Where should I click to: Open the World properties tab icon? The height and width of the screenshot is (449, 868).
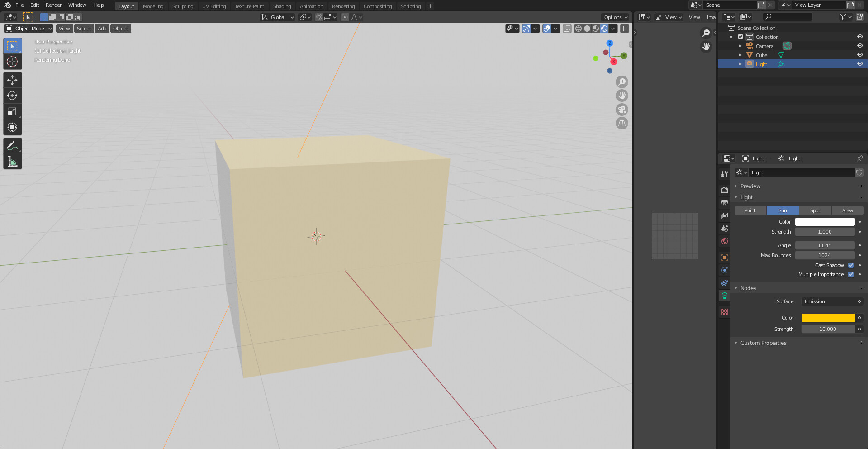click(725, 241)
